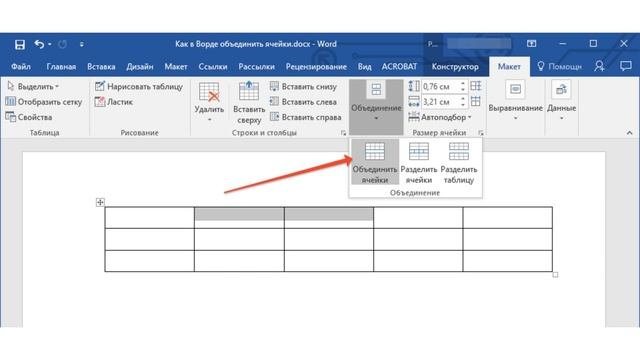Viewport: 640px width, 360px height.
Task: Click the Вставить сверху button
Action: tap(249, 102)
